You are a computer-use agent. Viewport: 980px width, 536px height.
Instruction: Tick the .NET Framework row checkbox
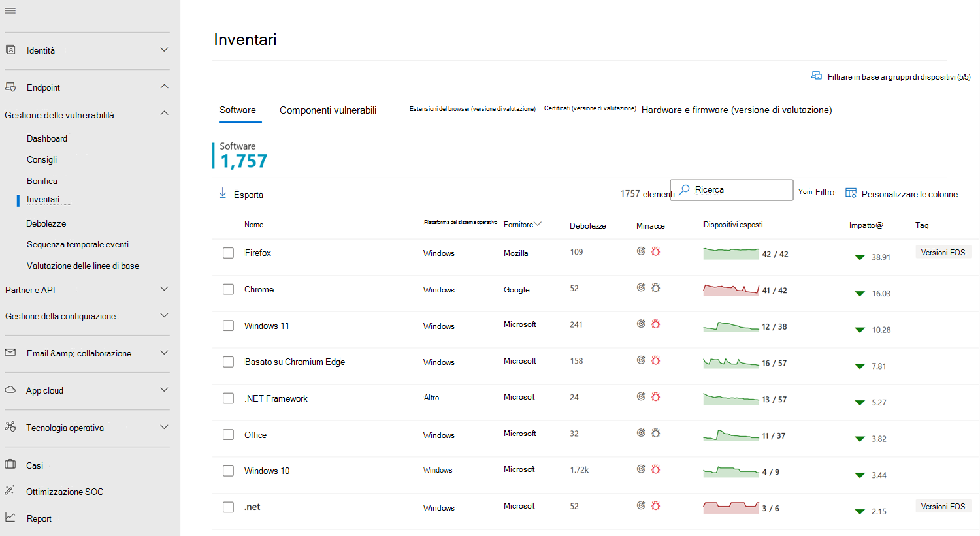tap(228, 398)
